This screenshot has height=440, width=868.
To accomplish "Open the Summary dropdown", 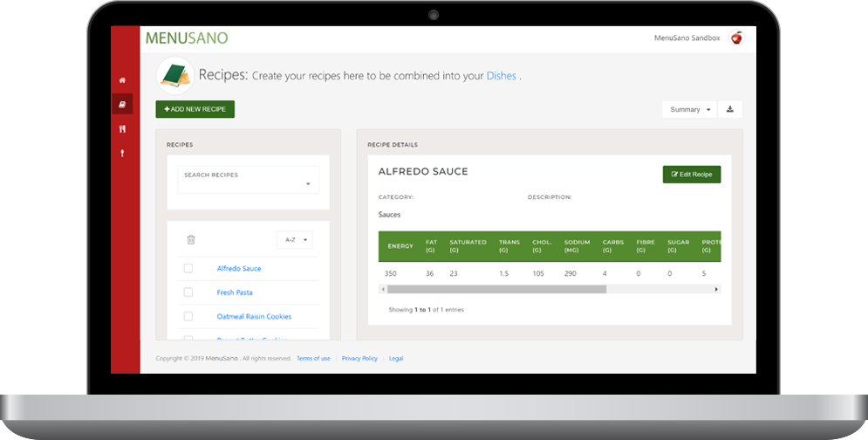I will click(x=690, y=109).
